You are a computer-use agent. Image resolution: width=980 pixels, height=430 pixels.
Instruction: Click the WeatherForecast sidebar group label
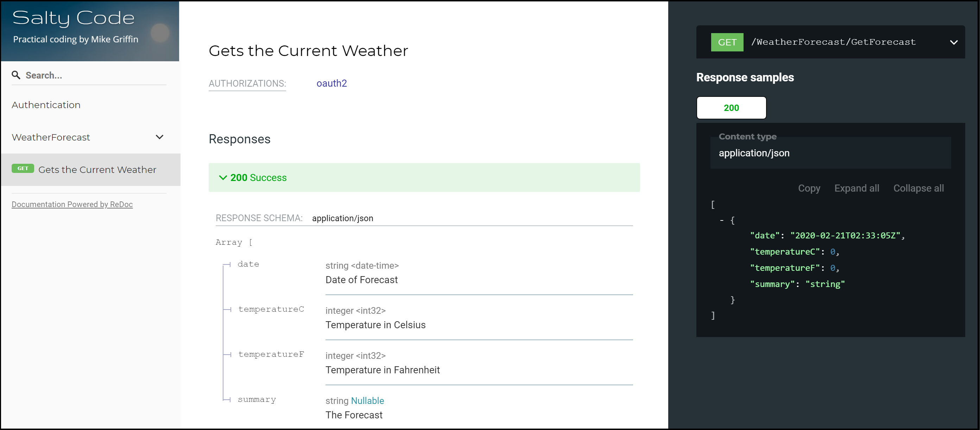click(x=51, y=137)
